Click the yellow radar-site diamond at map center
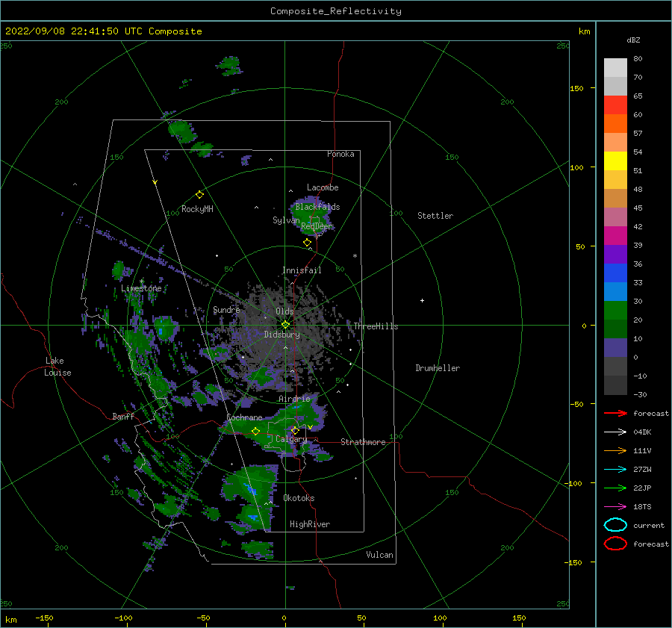Screen dimensions: 672x628 (x=285, y=325)
